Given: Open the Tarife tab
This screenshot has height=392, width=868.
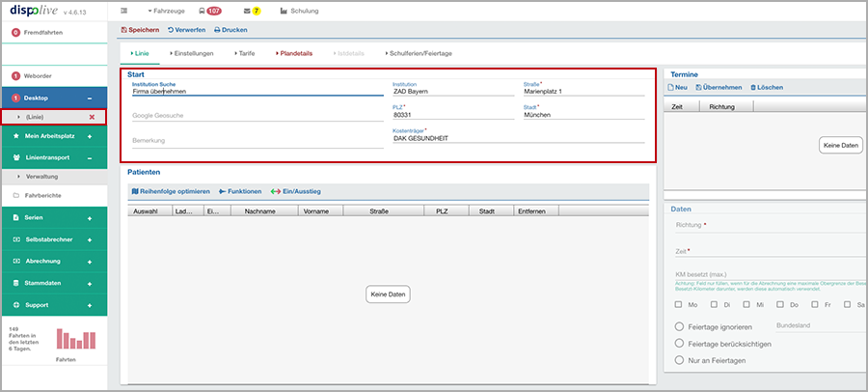Looking at the screenshot, I should [245, 54].
